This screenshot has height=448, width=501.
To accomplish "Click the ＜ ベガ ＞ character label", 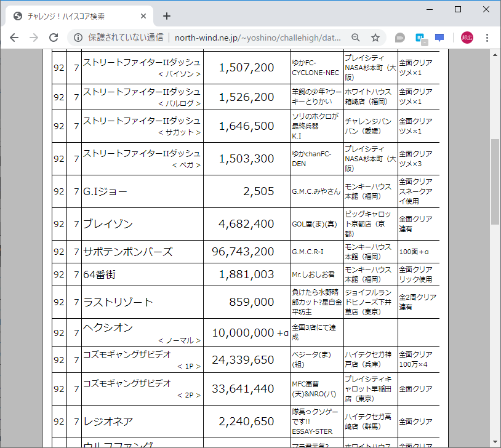I will (x=186, y=165).
